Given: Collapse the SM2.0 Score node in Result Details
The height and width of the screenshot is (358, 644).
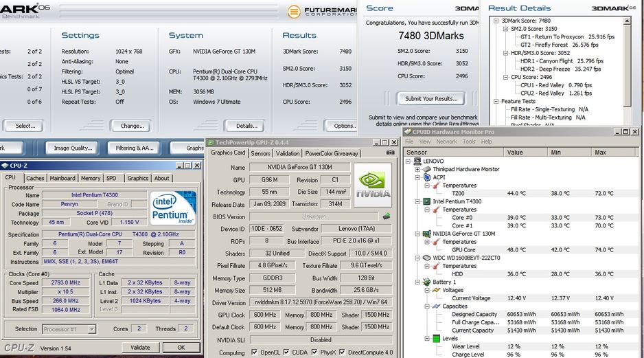Looking at the screenshot, I should point(505,29).
